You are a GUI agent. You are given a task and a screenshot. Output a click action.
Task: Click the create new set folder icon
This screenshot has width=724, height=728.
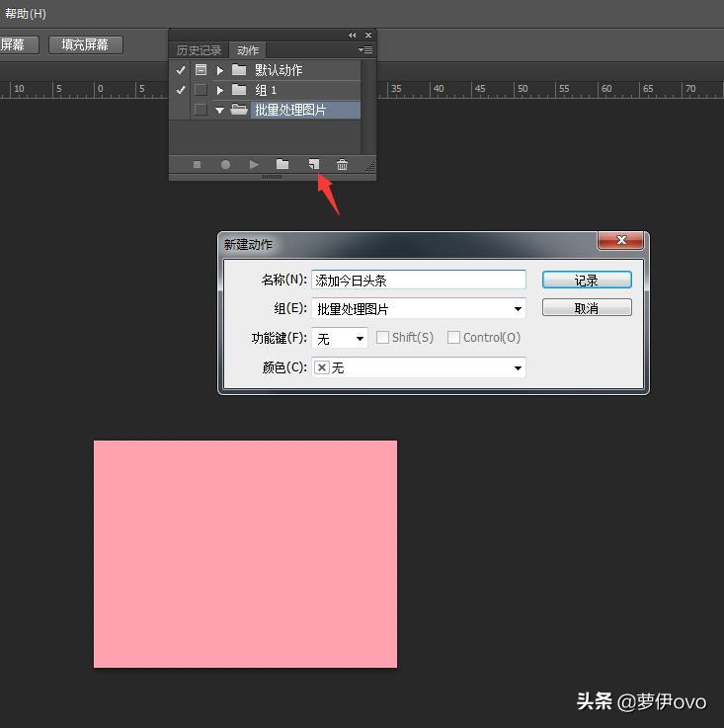tap(282, 165)
